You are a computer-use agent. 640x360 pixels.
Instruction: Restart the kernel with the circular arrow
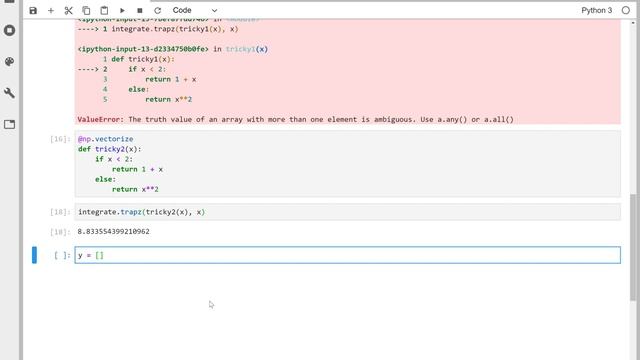[158, 11]
